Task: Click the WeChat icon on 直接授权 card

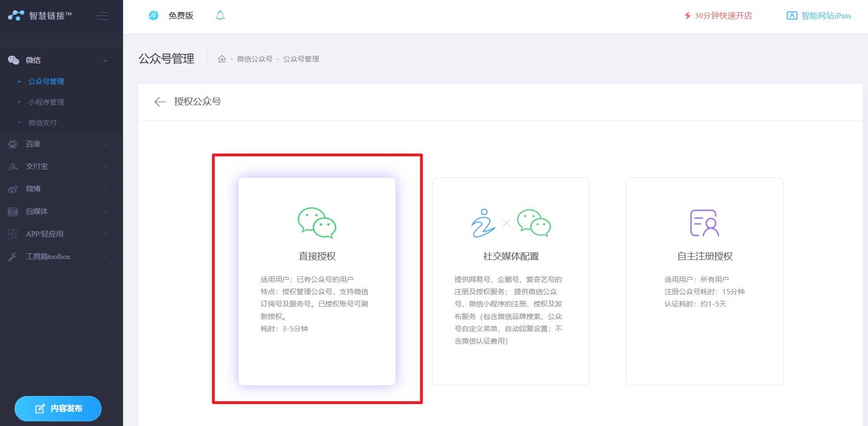Action: 317,223
